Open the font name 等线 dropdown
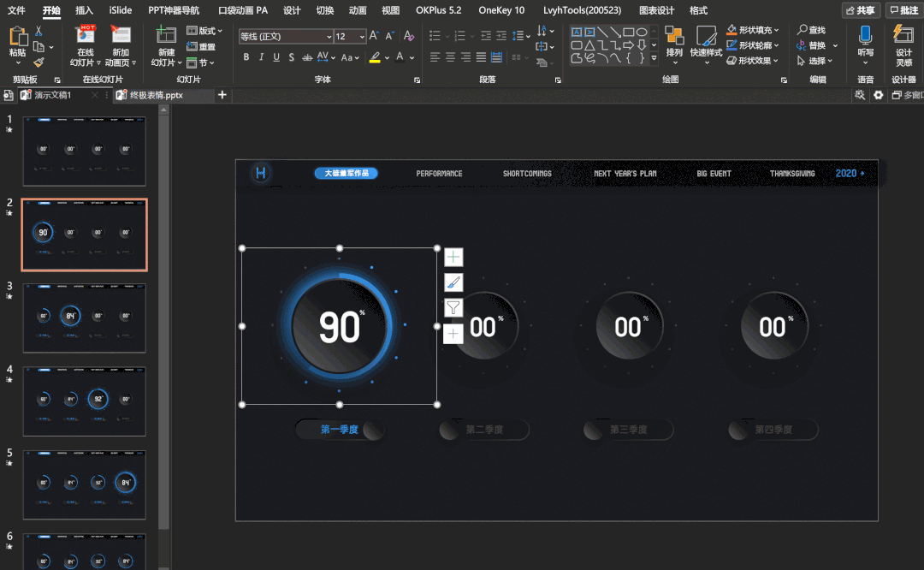The width and height of the screenshot is (924, 570). point(329,37)
